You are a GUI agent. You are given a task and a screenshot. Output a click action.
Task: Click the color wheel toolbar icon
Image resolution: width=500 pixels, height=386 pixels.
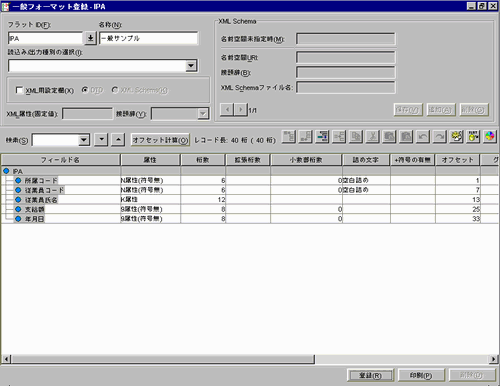pyautogui.click(x=490, y=137)
